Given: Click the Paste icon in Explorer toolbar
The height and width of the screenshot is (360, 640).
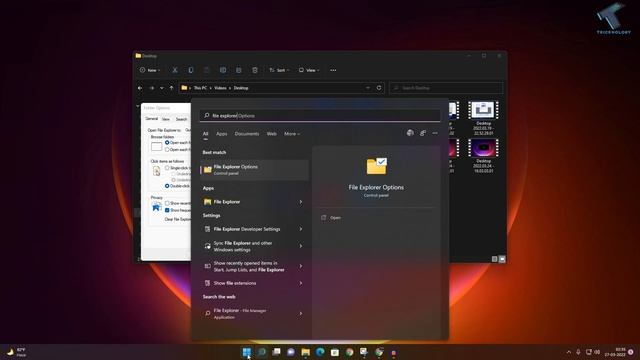Looking at the screenshot, I should [x=207, y=70].
